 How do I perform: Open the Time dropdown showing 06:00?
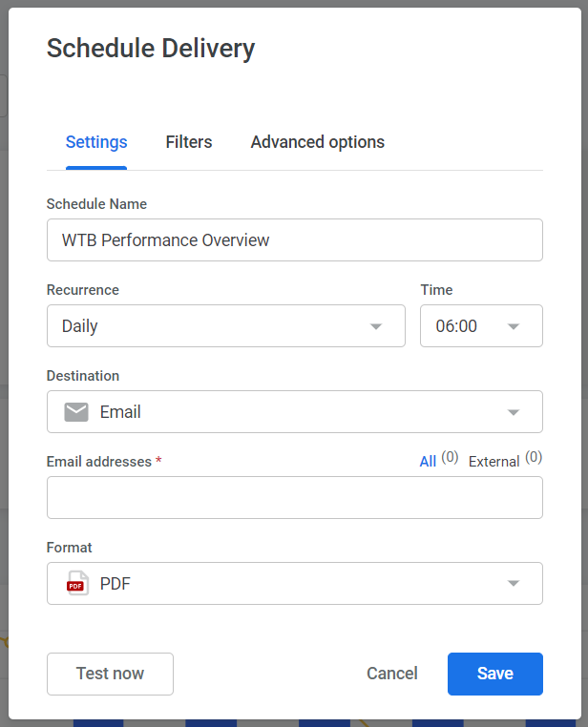(481, 326)
